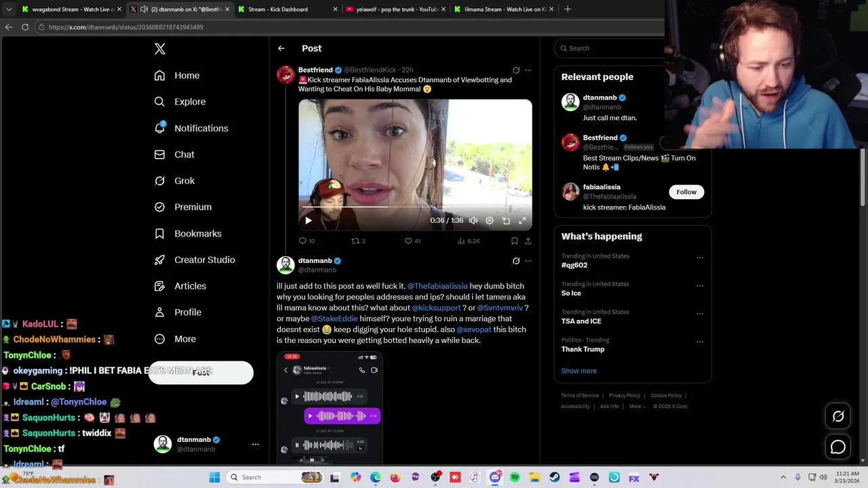Switch to yelawolf YouTube tab

(395, 9)
